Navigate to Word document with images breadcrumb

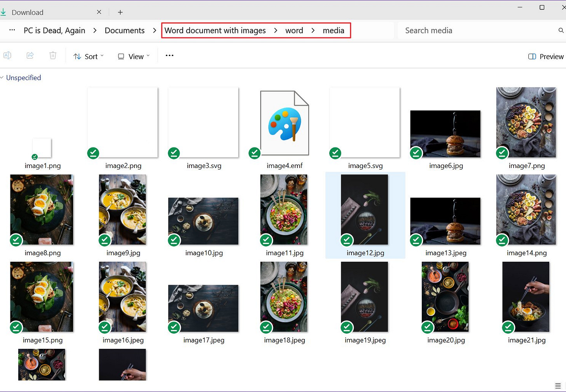[215, 30]
